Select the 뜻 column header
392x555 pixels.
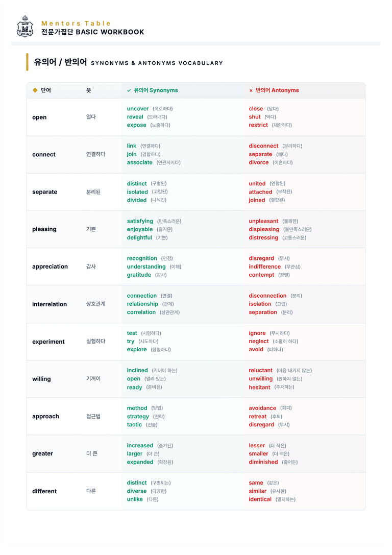click(89, 90)
